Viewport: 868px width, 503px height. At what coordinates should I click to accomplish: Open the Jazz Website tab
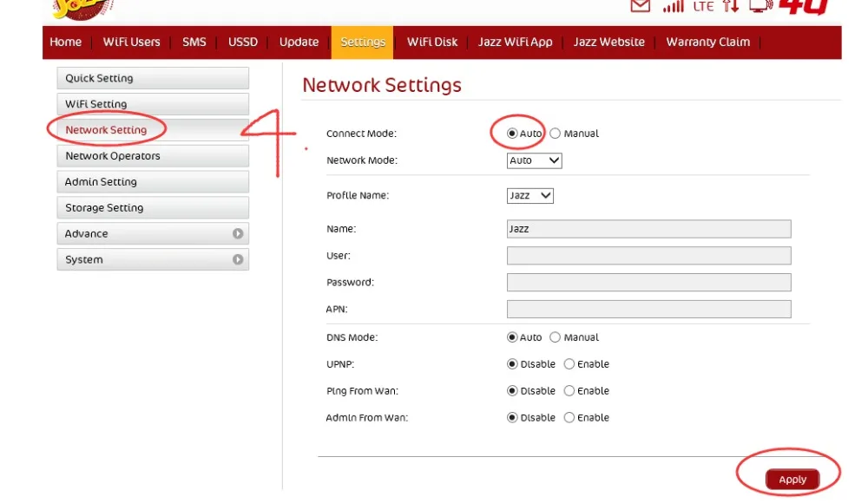click(x=609, y=42)
